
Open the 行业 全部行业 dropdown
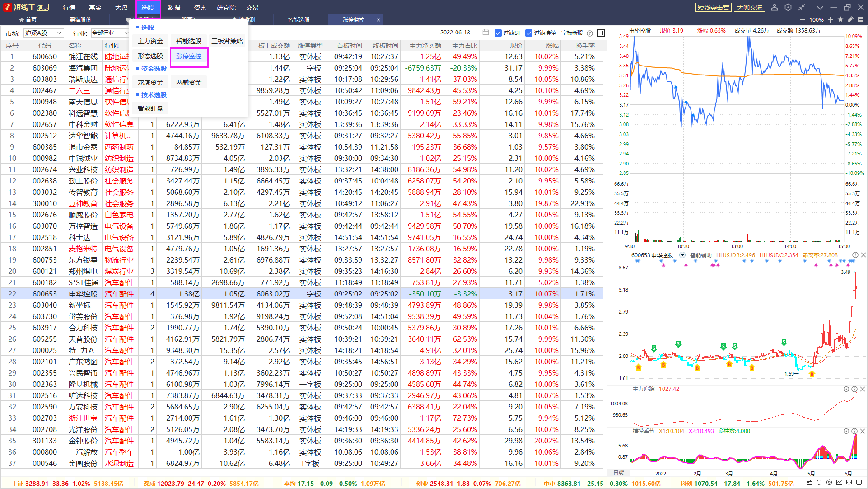[x=110, y=33]
